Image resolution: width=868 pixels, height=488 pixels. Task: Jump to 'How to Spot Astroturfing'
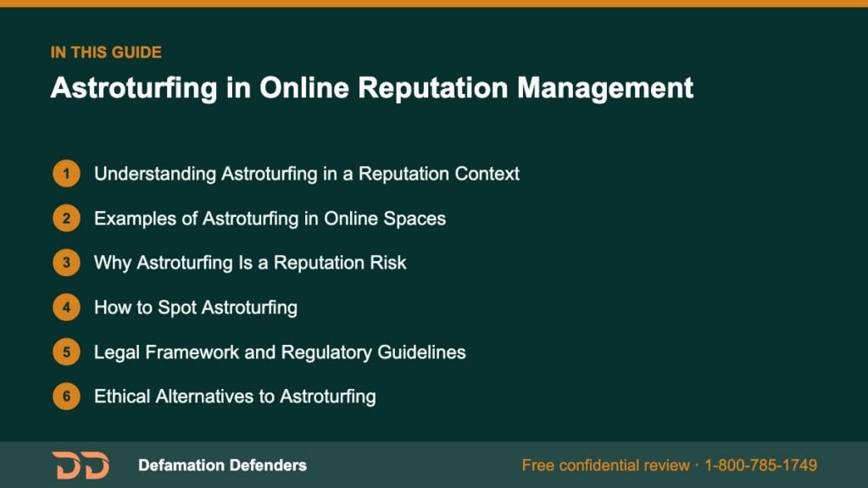coord(196,308)
